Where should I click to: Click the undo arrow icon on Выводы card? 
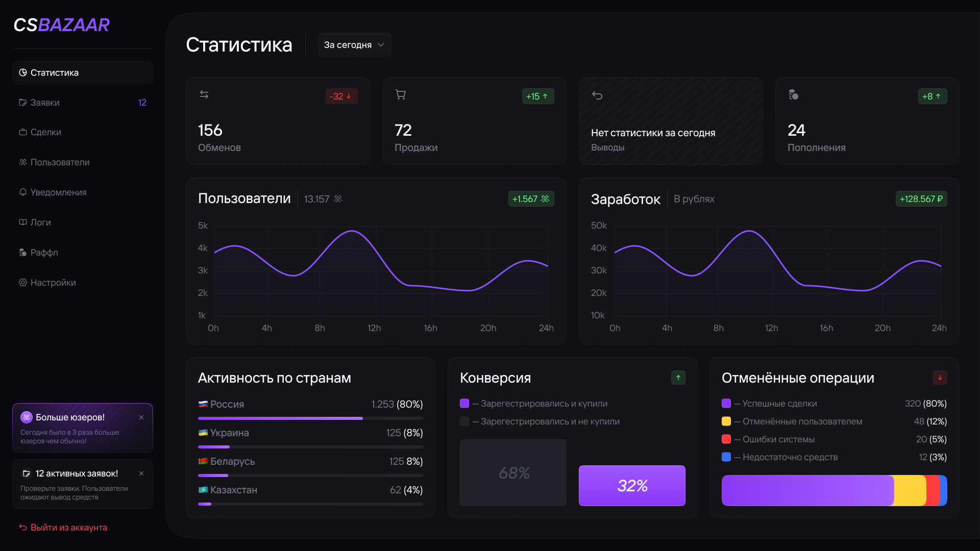597,95
